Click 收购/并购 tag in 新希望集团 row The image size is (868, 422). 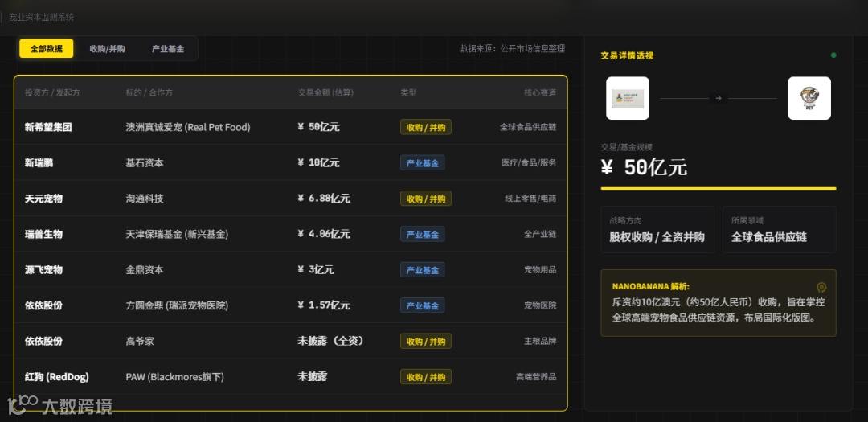pyautogui.click(x=426, y=127)
